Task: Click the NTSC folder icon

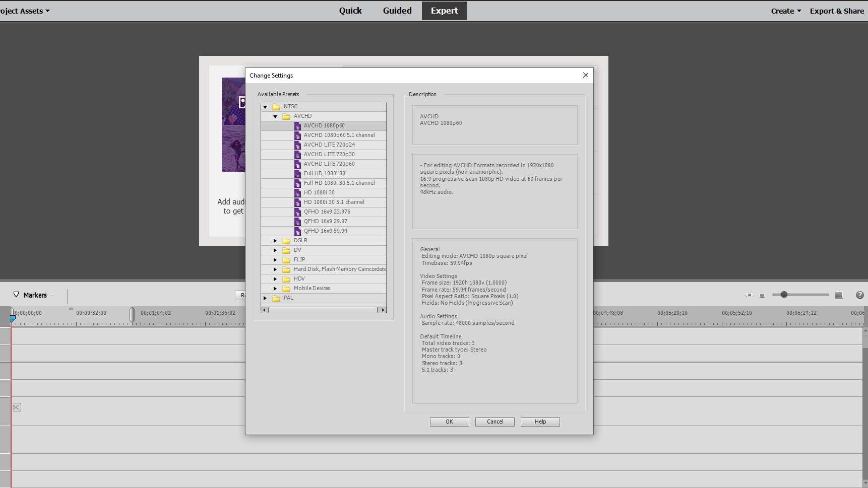Action: 276,106
